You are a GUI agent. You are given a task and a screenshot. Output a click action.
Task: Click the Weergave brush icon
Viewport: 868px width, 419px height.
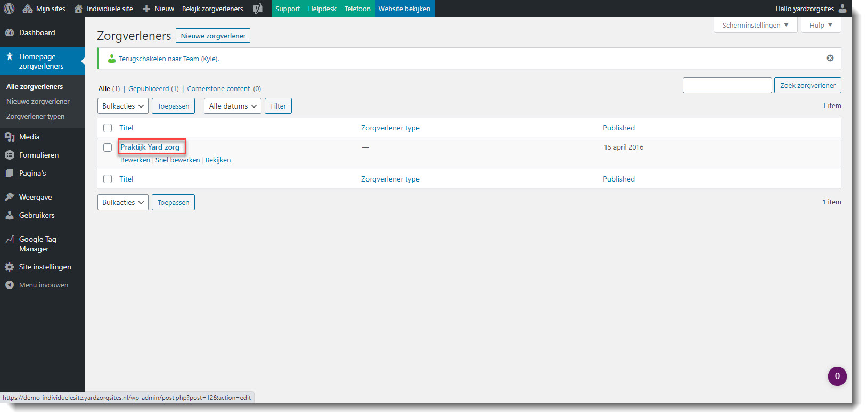point(10,197)
